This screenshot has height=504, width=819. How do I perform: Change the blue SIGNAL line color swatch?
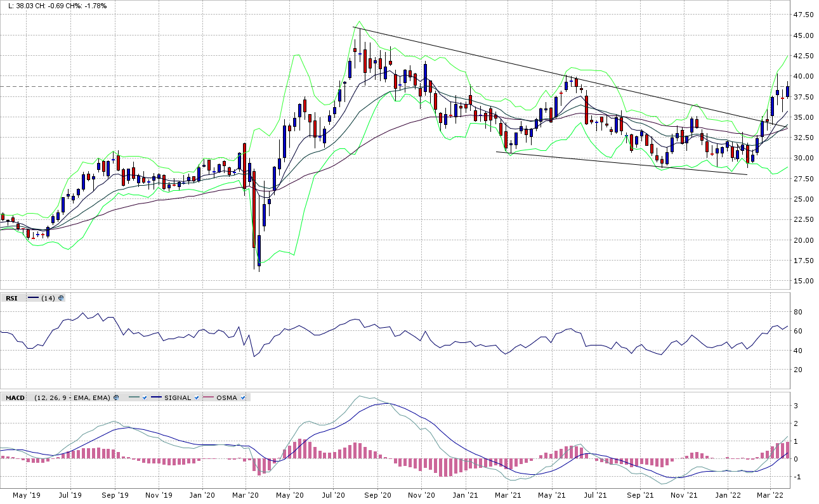tap(157, 397)
